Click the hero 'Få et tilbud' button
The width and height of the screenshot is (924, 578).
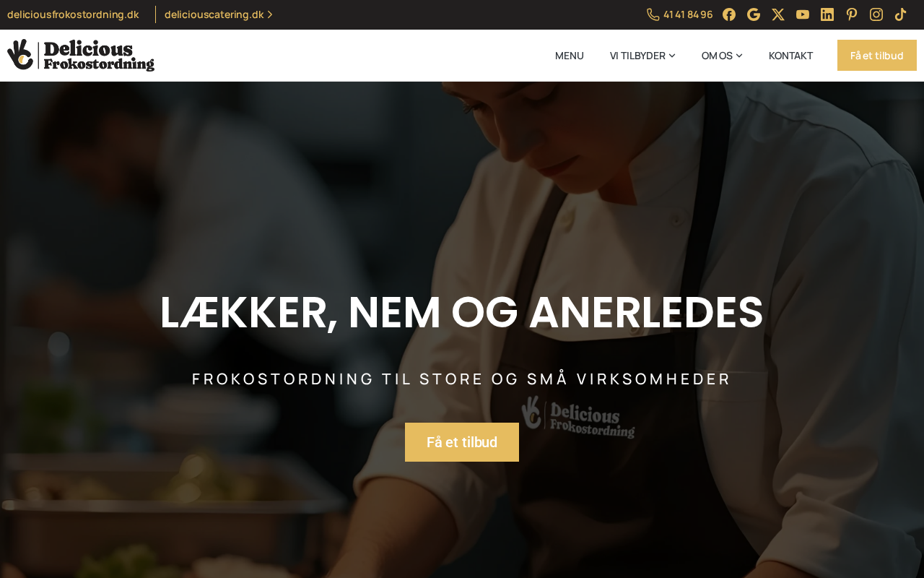pos(462,442)
